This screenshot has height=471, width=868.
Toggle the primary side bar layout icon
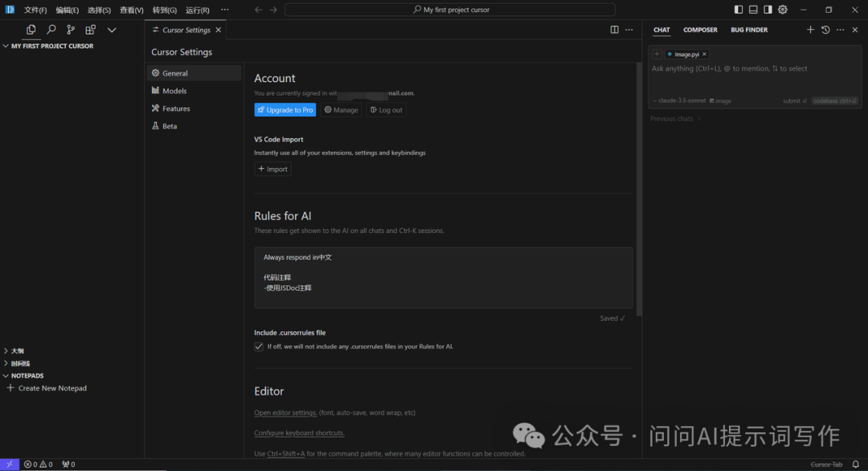click(x=739, y=10)
